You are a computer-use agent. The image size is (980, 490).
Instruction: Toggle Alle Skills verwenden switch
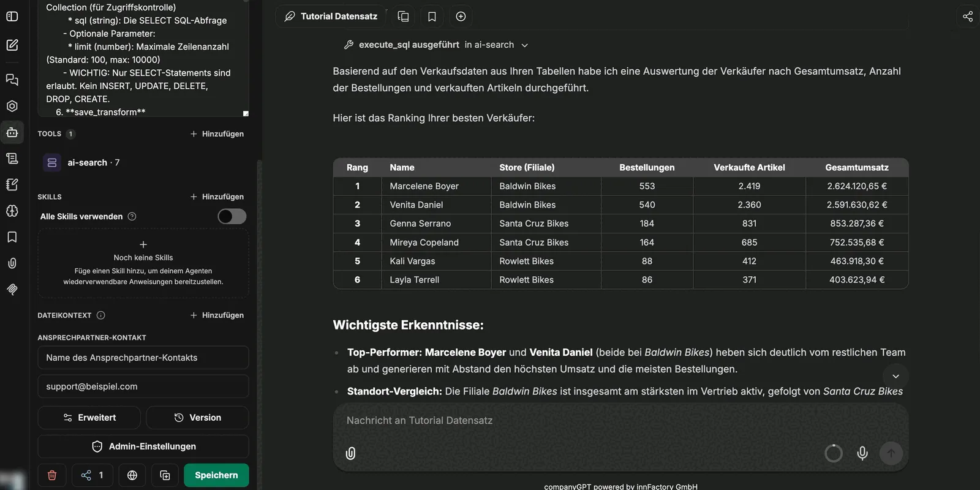click(232, 216)
